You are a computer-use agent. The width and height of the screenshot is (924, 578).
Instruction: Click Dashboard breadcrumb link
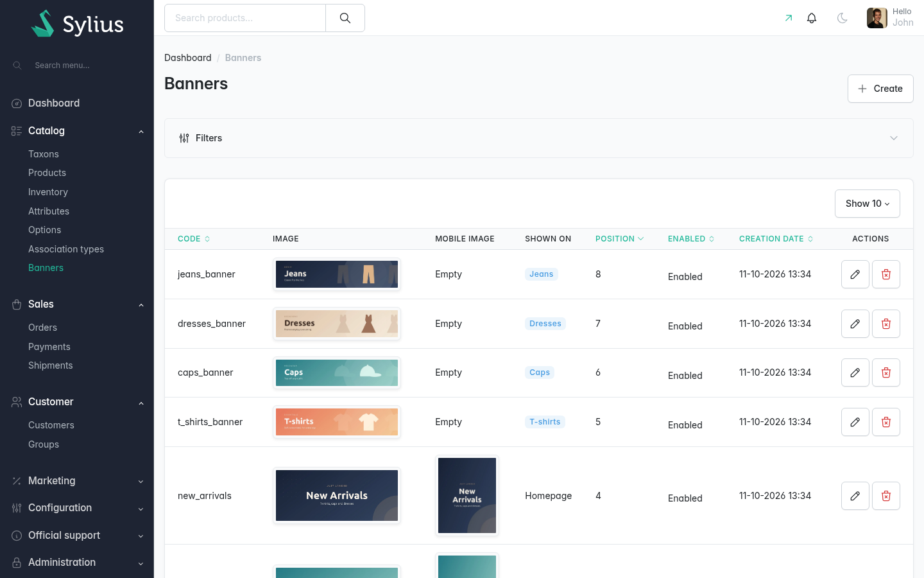(x=187, y=58)
